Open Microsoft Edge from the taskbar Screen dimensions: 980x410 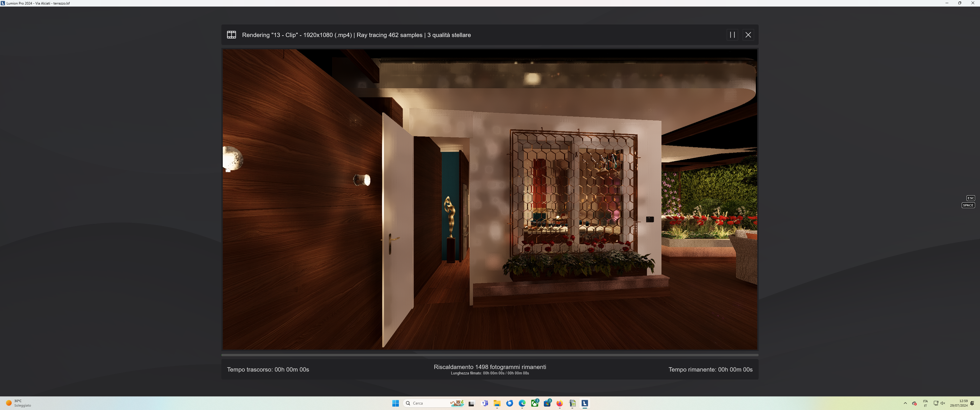click(522, 403)
